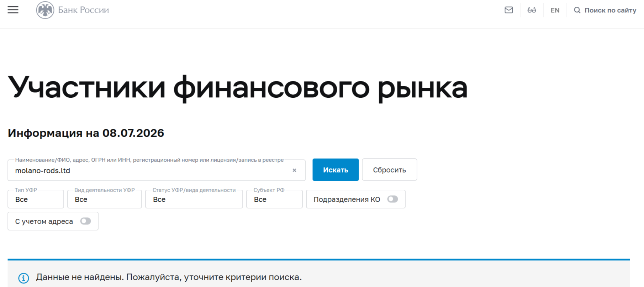644x287 pixels.
Task: Expand the Статус УФР/вида деятельности dropdown
Action: point(194,199)
